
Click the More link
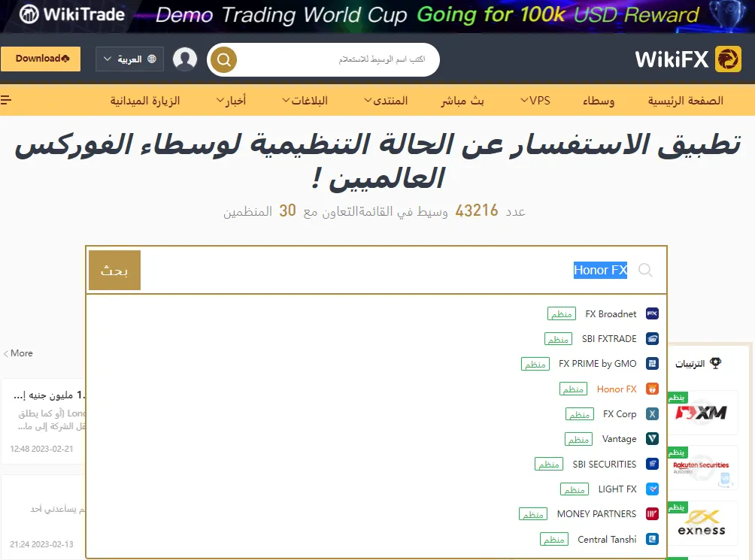point(18,353)
